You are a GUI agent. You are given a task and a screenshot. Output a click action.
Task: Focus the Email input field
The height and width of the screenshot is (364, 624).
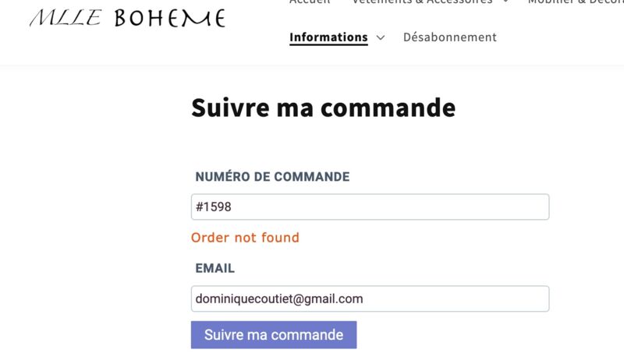pos(370,299)
